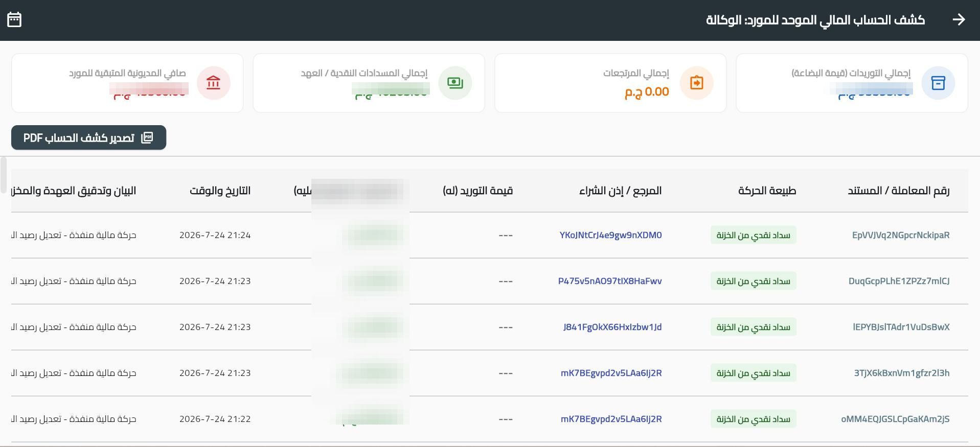Click the green cash payments icon

click(455, 83)
